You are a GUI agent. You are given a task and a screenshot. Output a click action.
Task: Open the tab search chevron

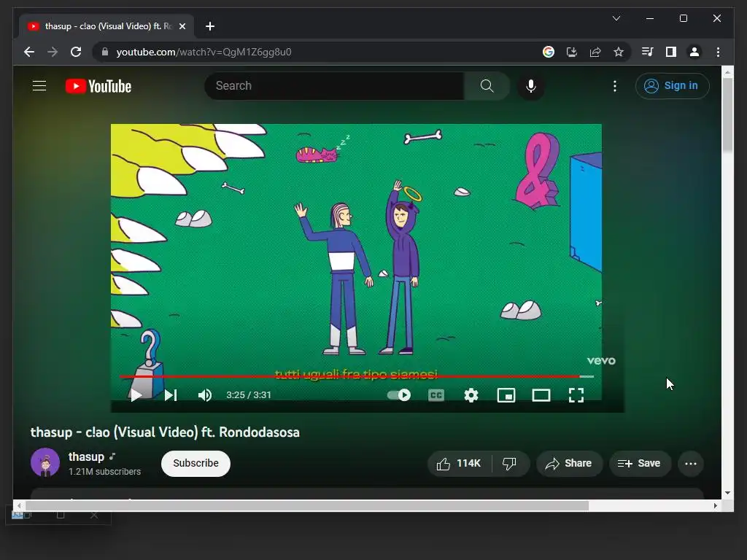pyautogui.click(x=616, y=18)
